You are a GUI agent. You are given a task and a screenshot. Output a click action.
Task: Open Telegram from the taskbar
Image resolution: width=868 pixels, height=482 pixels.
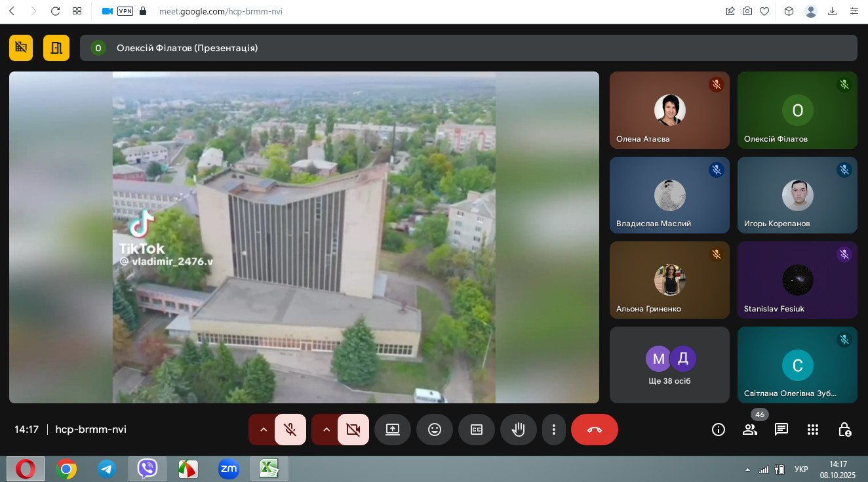tap(107, 469)
